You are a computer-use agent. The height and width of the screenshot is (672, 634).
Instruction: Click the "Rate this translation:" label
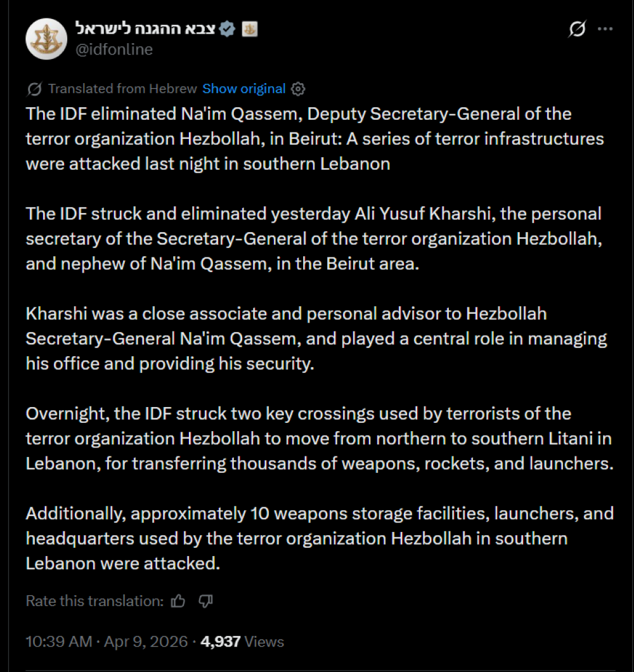pyautogui.click(x=94, y=601)
